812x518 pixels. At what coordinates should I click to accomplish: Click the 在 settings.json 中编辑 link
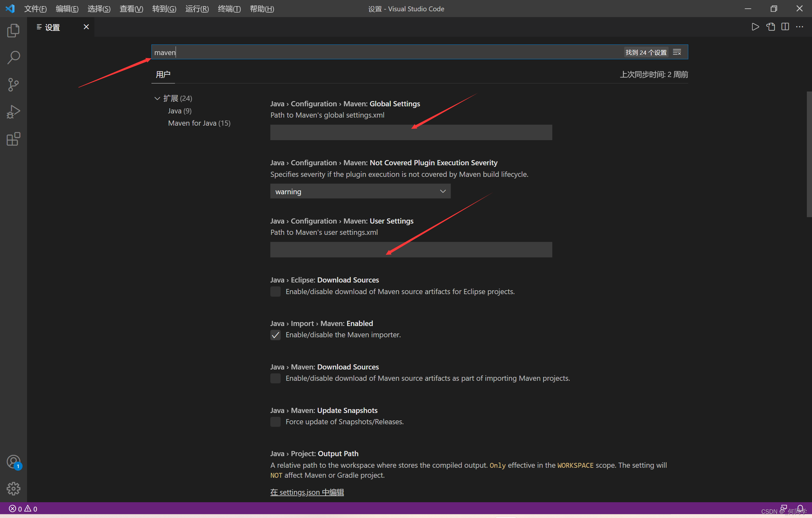pyautogui.click(x=307, y=492)
